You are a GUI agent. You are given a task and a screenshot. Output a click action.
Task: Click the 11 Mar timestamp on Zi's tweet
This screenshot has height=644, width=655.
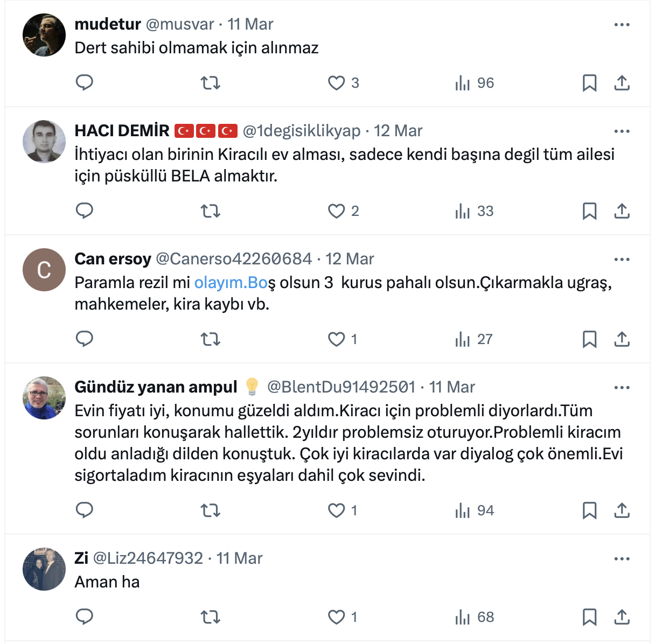pyautogui.click(x=239, y=558)
